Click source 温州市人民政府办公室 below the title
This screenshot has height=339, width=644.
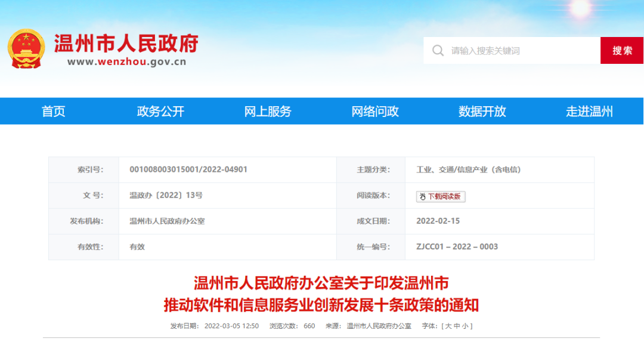coord(379,326)
